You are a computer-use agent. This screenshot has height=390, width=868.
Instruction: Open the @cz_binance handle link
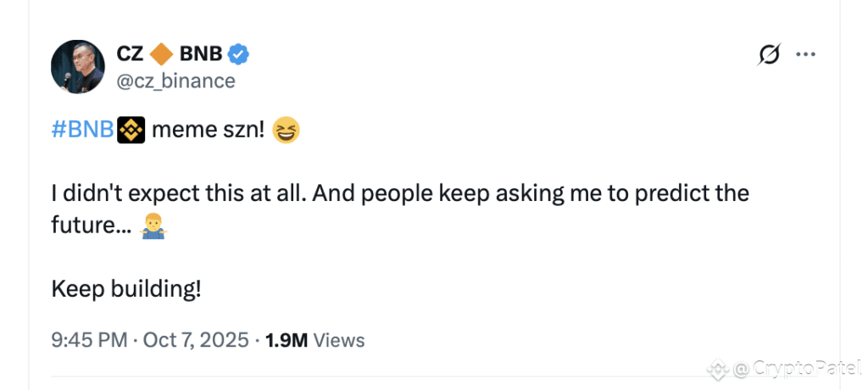(x=175, y=81)
